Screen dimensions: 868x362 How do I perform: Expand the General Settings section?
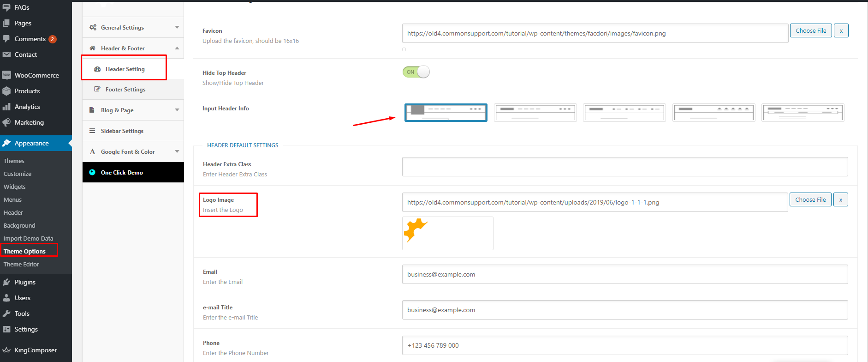133,28
